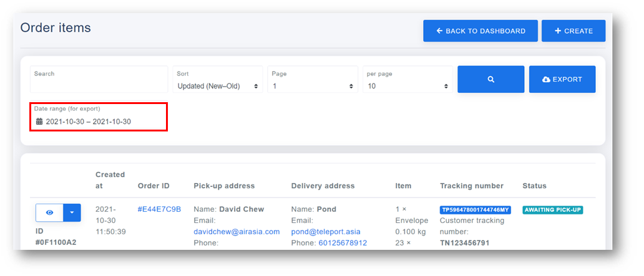Click the eye view icon for order
The height and width of the screenshot is (276, 644).
(50, 212)
